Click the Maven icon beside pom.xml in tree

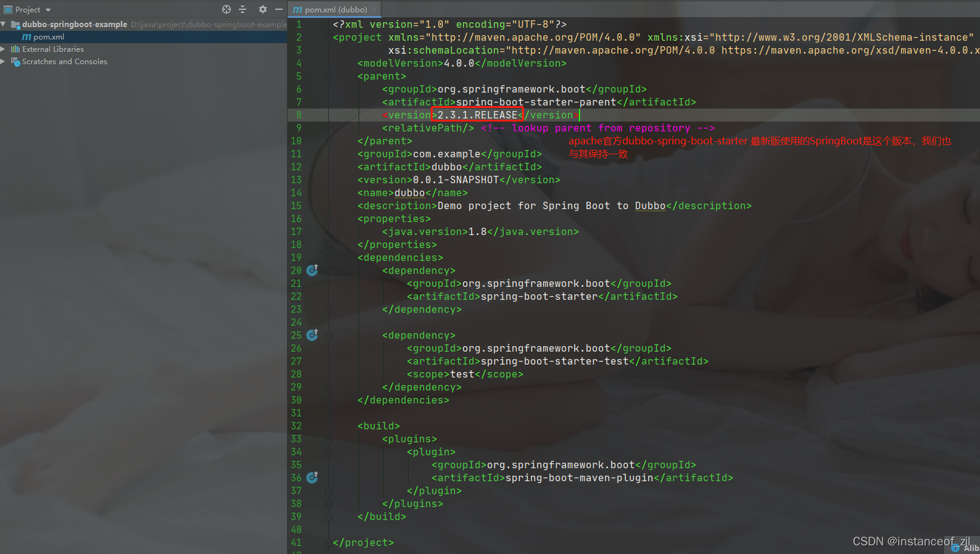tap(27, 37)
